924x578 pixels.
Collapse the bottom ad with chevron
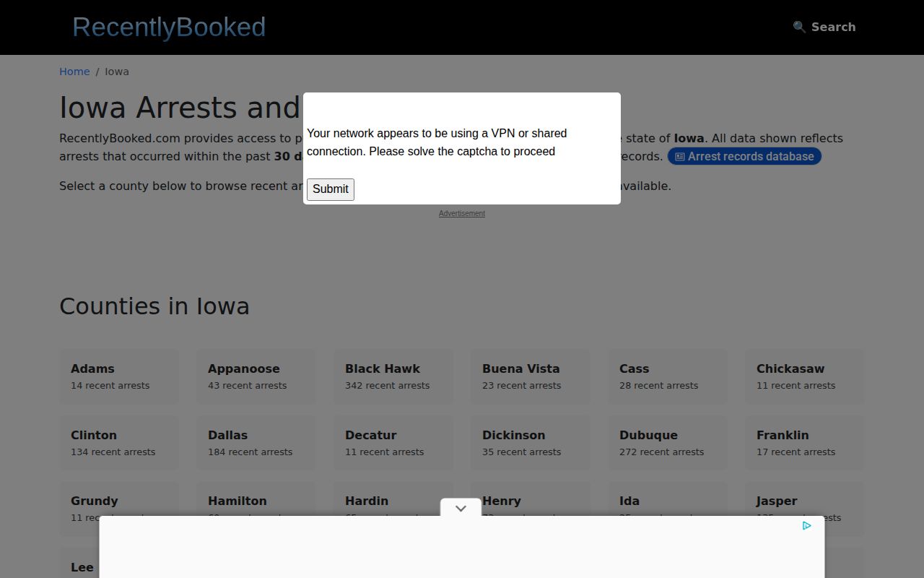(461, 508)
